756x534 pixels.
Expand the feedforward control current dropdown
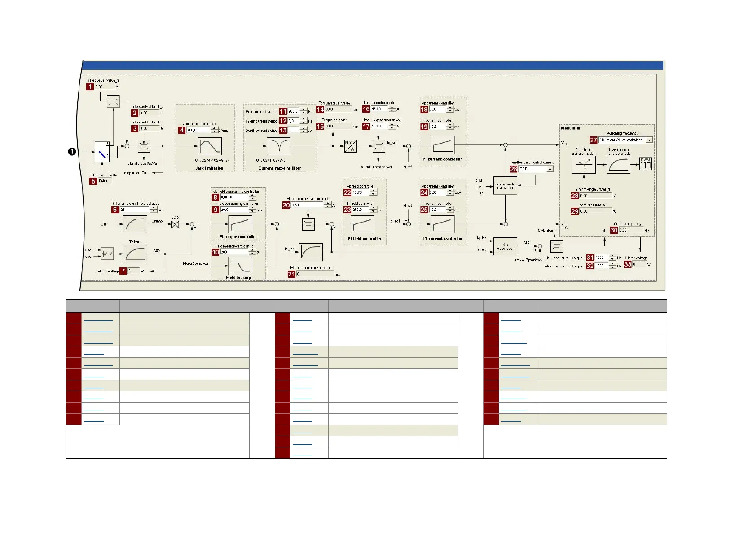(550, 169)
